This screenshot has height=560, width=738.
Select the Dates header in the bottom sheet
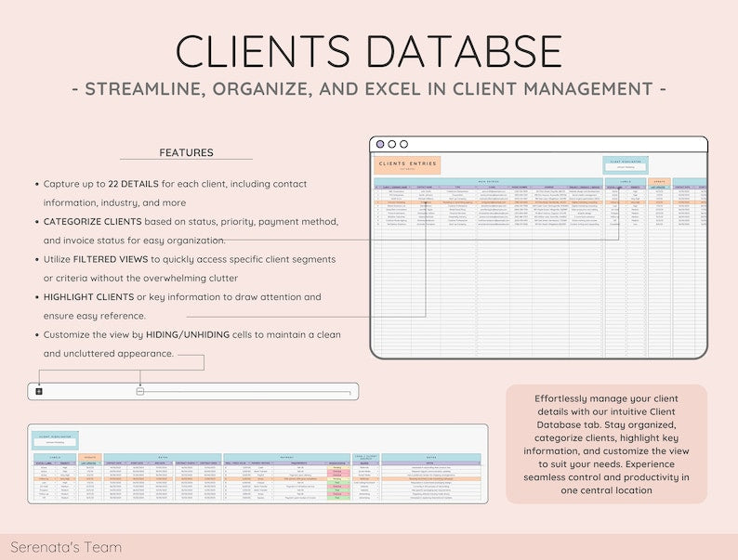(x=163, y=457)
